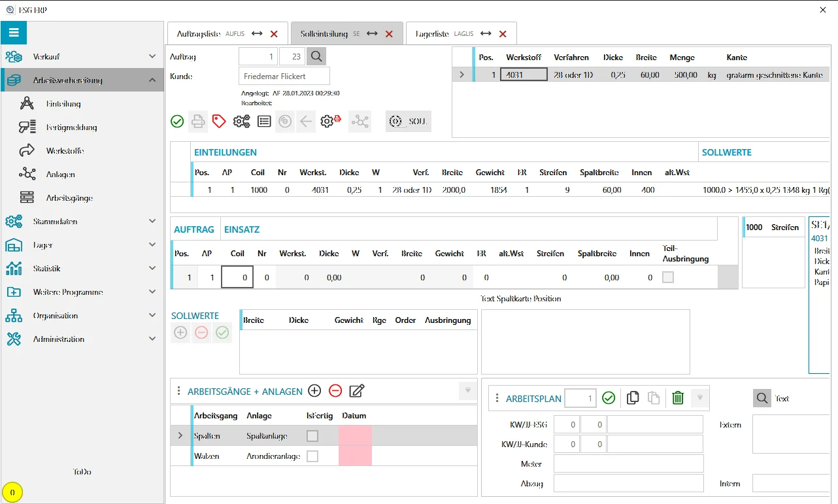Image resolution: width=838 pixels, height=504 pixels.
Task: Click the Arbeitsgänge panel dotted grip handle
Action: (178, 391)
